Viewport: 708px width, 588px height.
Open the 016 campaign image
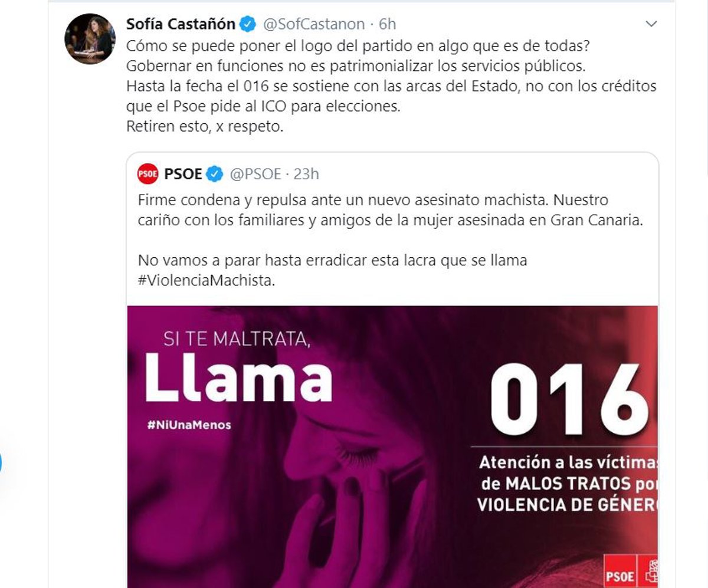tap(392, 446)
